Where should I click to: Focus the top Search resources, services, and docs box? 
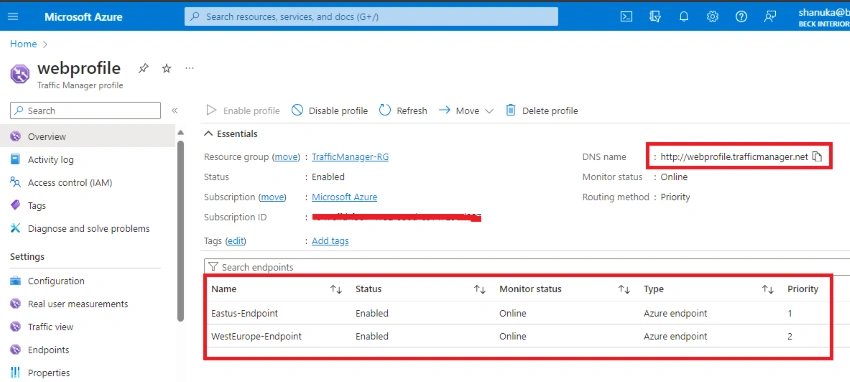tap(371, 17)
